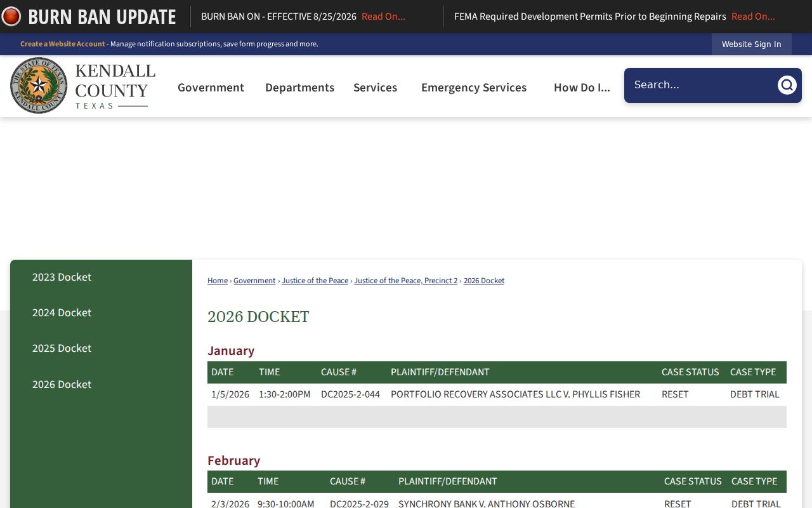Screen dimensions: 812x508
Task: Open the 2026 Docket sidebar link
Action: click(62, 384)
